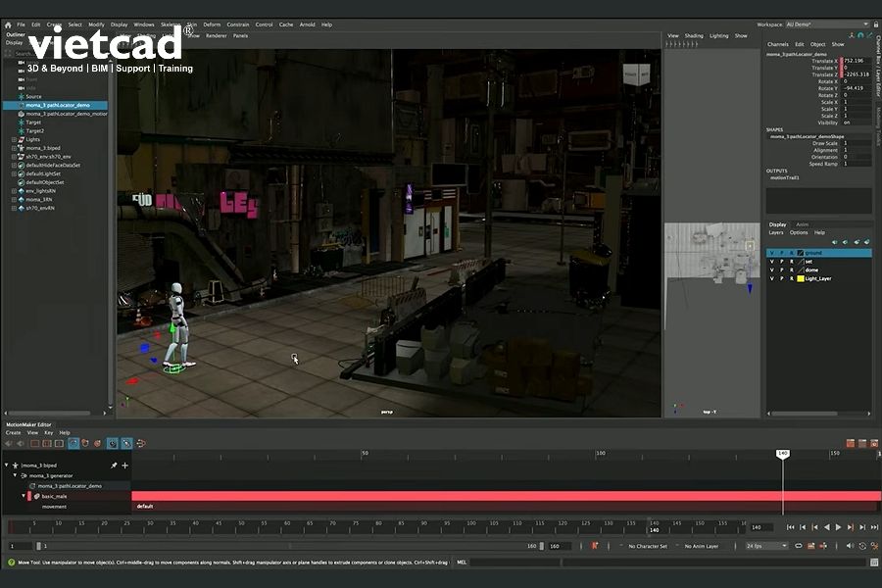Screen dimensions: 882x588
Task: Click the stopwatch icon in MotionMaker toolbar
Action: [x=113, y=443]
